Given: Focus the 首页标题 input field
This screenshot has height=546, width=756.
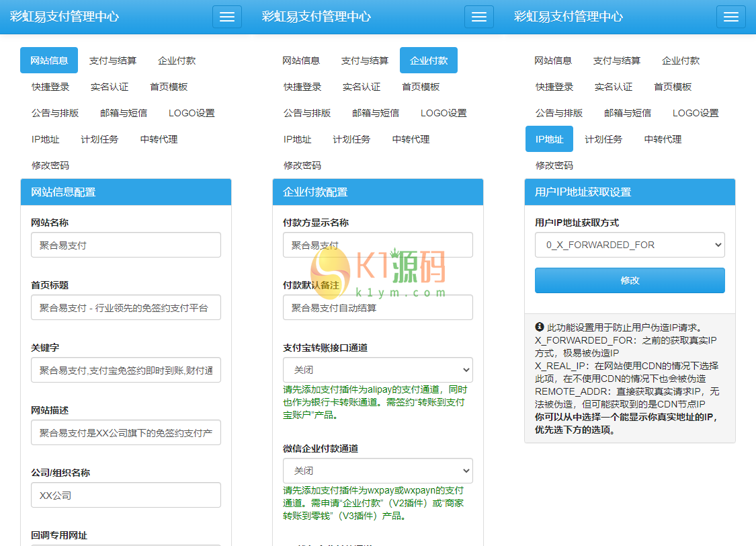Looking at the screenshot, I should coord(126,308).
